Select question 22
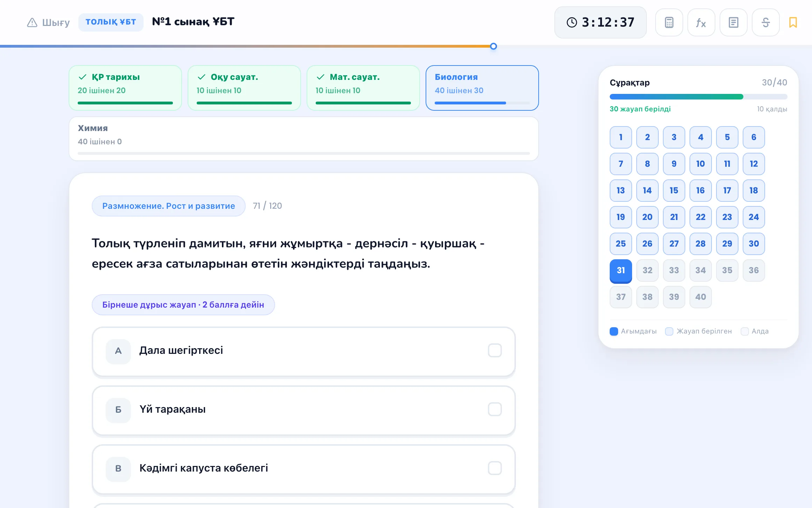 click(x=700, y=217)
